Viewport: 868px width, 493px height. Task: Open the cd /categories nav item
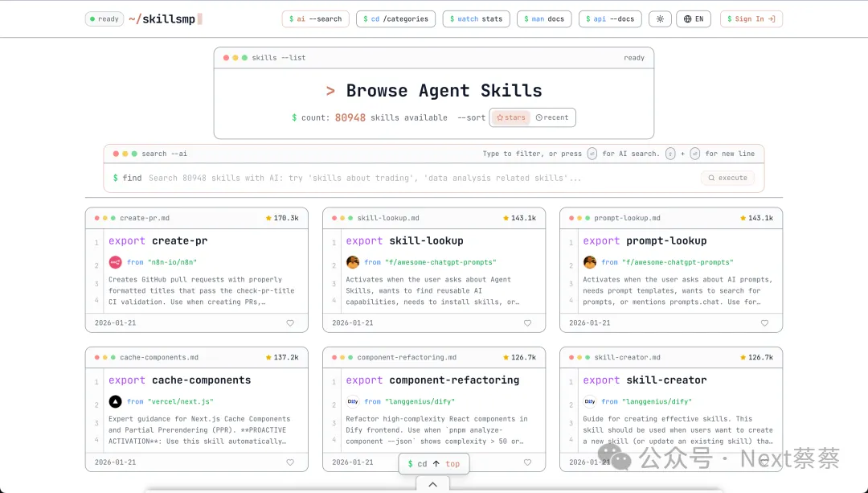[395, 19]
